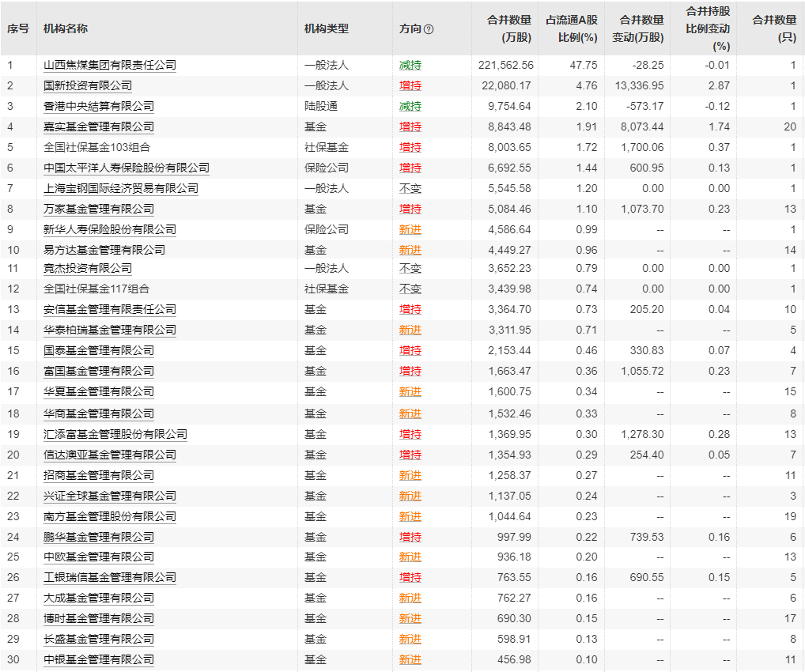This screenshot has width=805, height=672.
Task: Click 新进 direction for 华泰柏瑞基金
Action: (410, 330)
